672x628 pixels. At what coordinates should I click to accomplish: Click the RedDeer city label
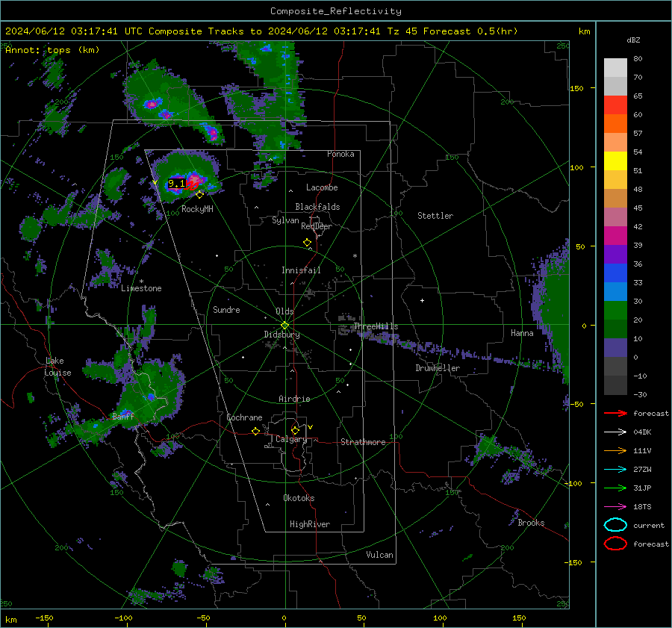[317, 226]
